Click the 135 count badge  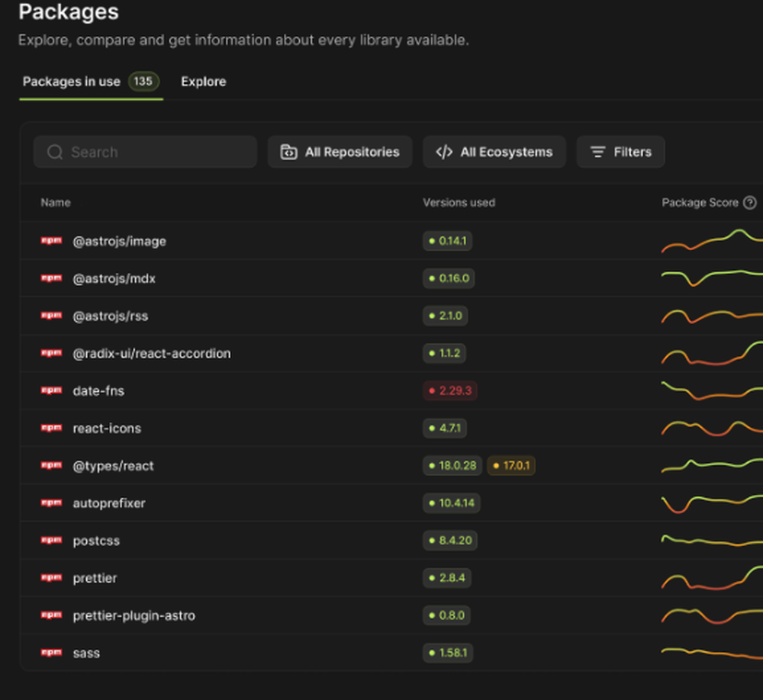pyautogui.click(x=143, y=82)
